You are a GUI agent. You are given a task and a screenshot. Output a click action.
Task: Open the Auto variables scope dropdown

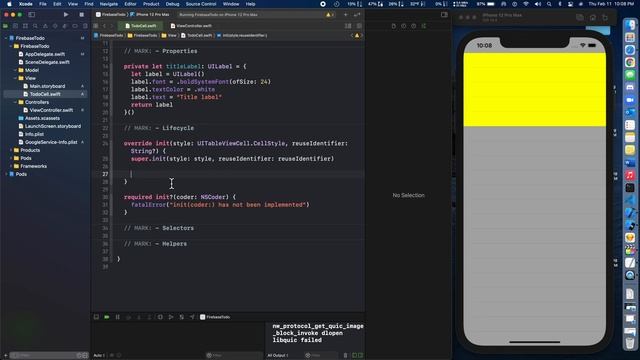pyautogui.click(x=99, y=356)
